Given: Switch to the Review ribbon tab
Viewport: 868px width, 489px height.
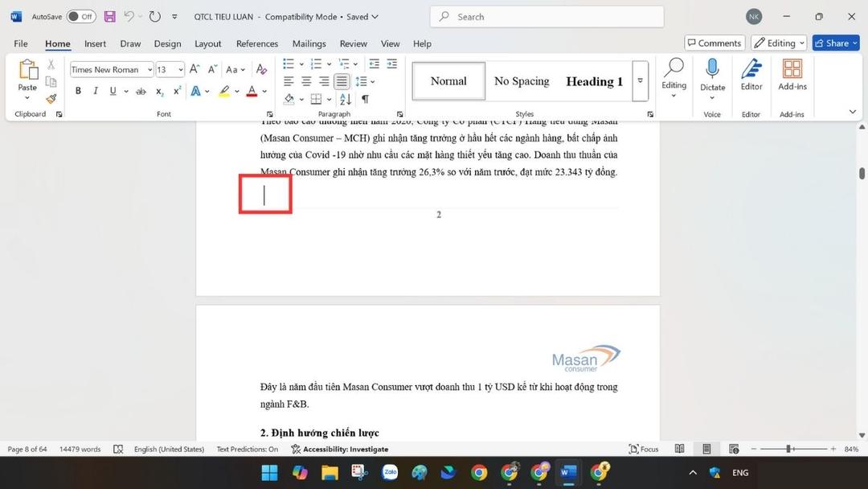Looking at the screenshot, I should (x=352, y=43).
